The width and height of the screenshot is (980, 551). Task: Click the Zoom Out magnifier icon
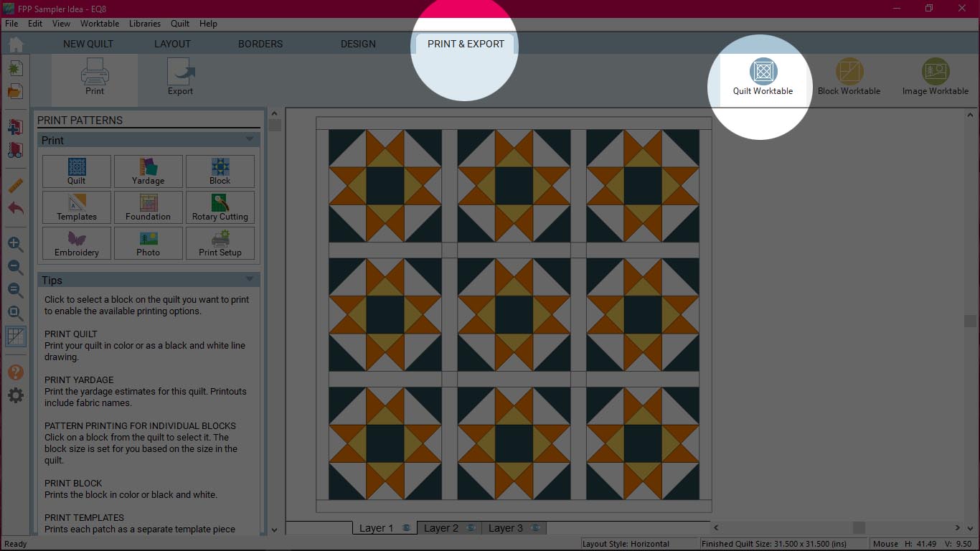[15, 267]
